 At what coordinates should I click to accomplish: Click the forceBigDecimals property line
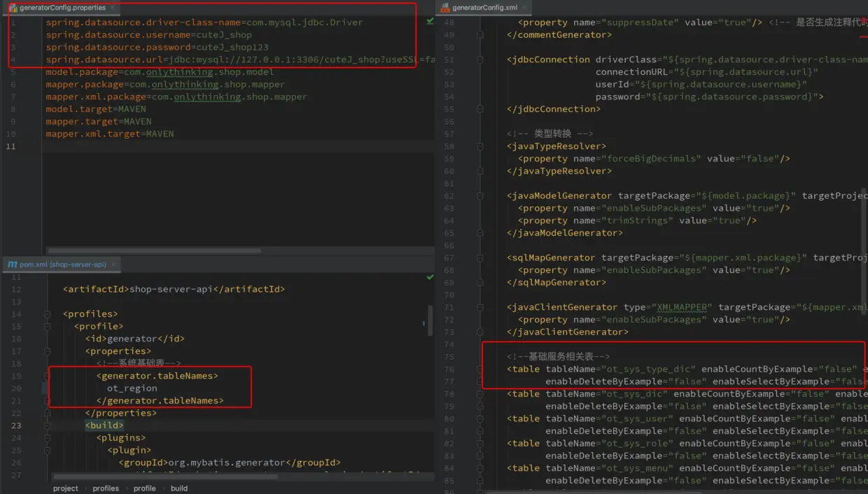(654, 159)
